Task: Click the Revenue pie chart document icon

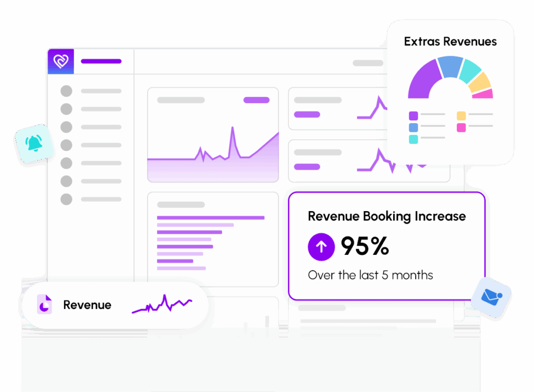Action: pos(44,305)
